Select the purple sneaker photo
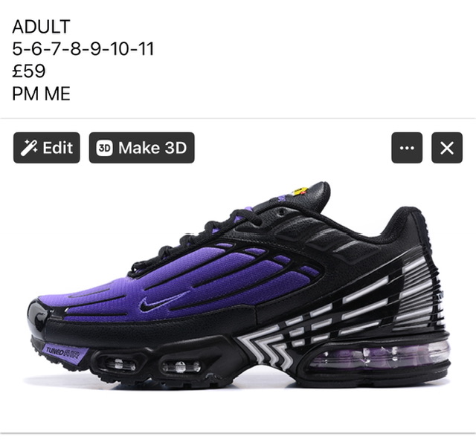The width and height of the screenshot is (476, 448). (x=238, y=282)
